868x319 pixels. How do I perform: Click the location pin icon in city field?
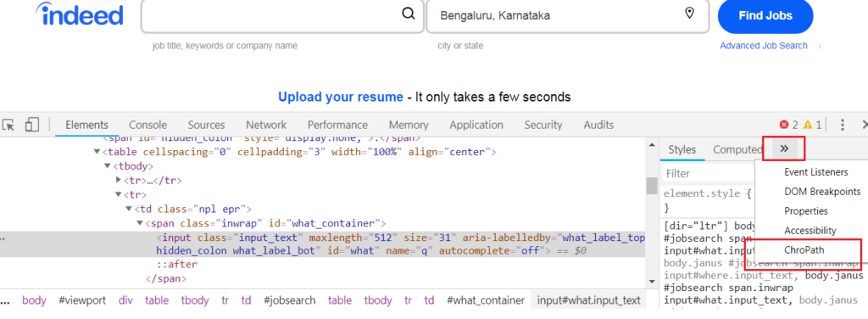click(690, 14)
